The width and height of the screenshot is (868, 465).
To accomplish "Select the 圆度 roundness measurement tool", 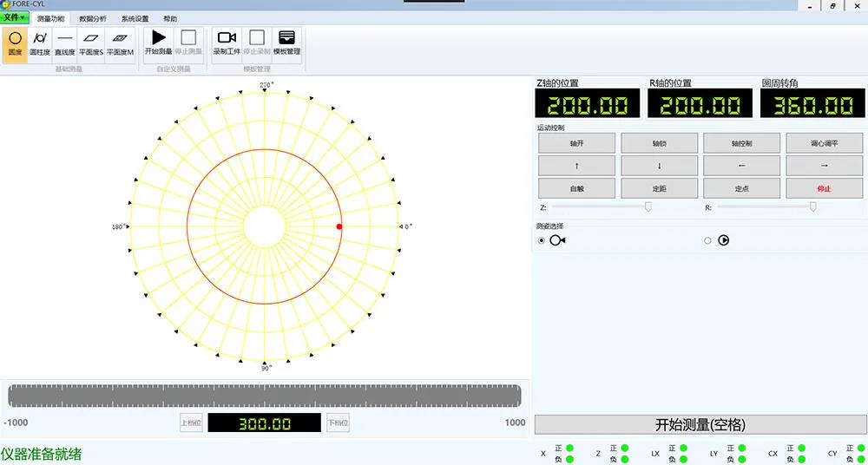I will pyautogui.click(x=15, y=43).
